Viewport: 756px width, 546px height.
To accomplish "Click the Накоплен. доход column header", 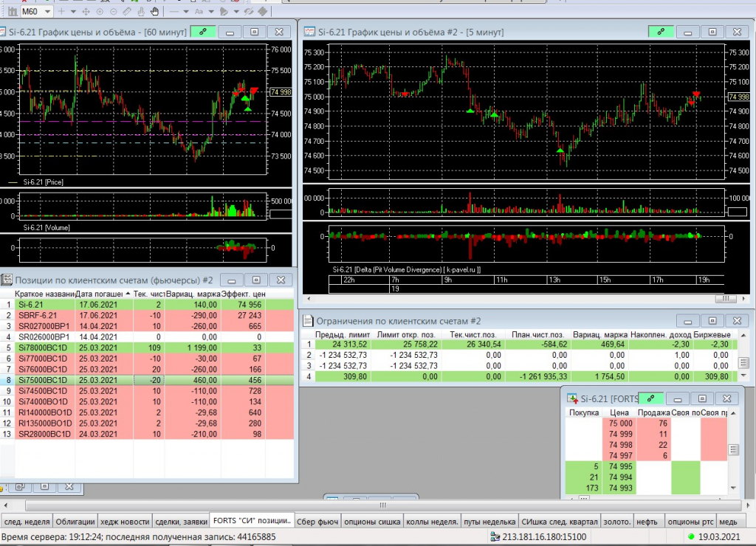I will [x=661, y=334].
